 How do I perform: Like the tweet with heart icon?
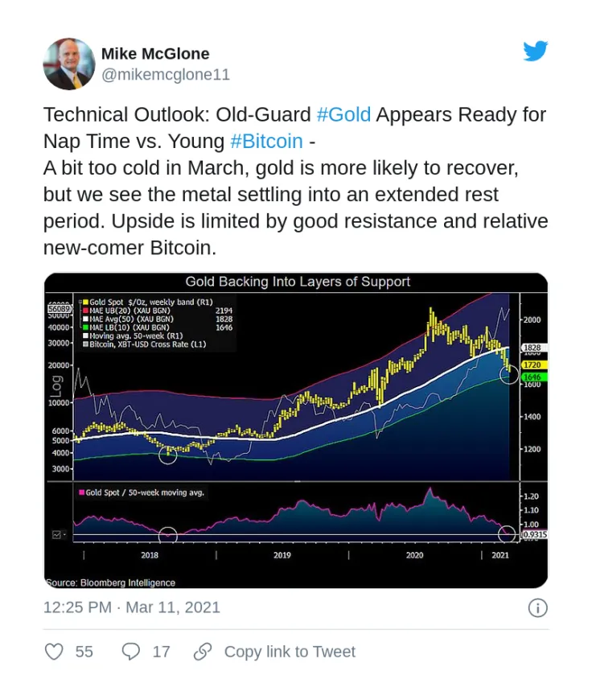point(54,652)
